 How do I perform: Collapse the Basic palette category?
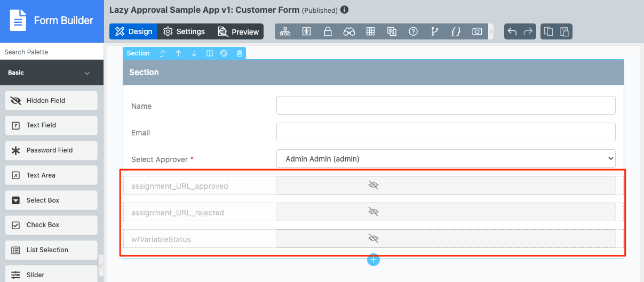pyautogui.click(x=87, y=73)
